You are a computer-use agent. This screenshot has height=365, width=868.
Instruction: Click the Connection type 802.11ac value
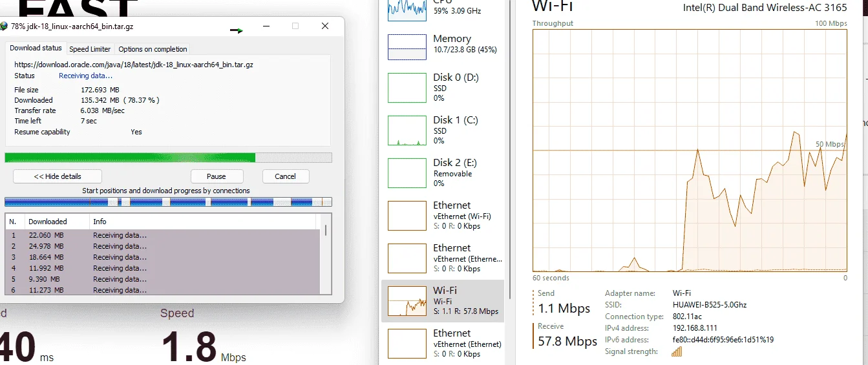pyautogui.click(x=686, y=317)
